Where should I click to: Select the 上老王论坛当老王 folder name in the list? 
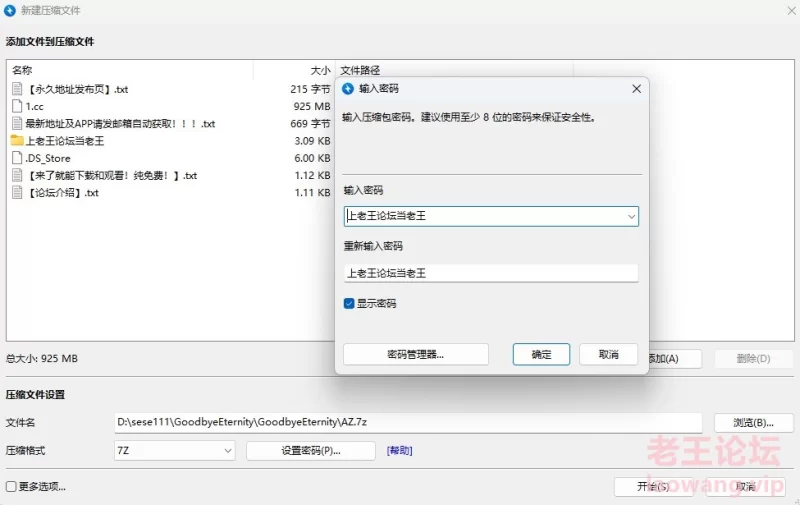tap(65, 141)
